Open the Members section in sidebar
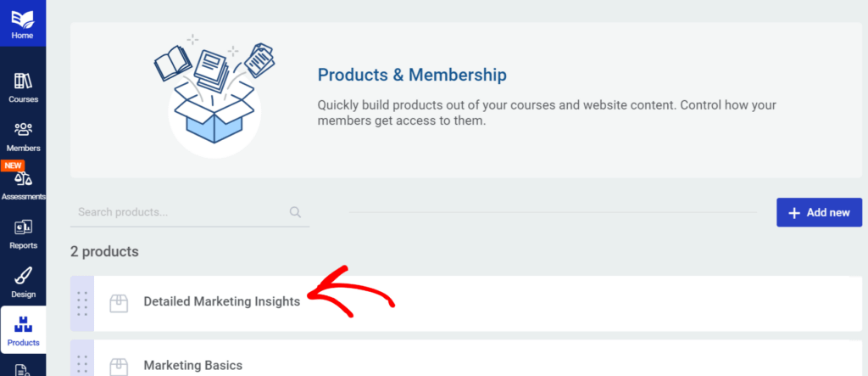 tap(23, 131)
